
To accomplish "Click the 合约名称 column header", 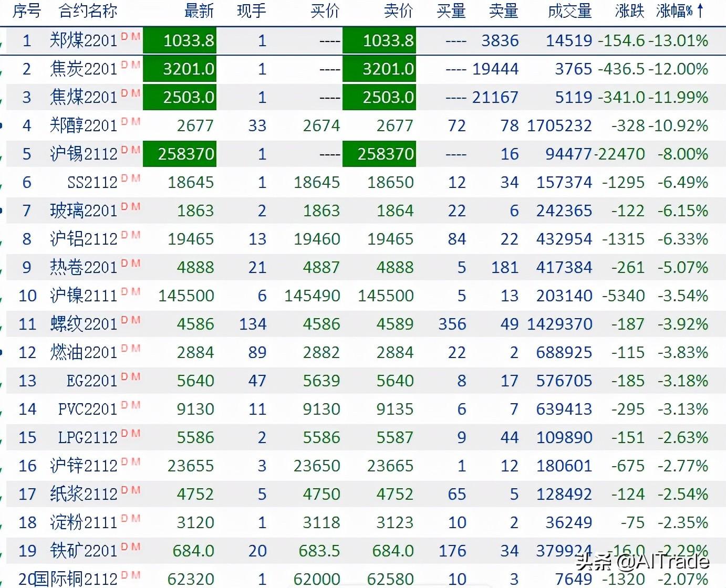I will (88, 10).
